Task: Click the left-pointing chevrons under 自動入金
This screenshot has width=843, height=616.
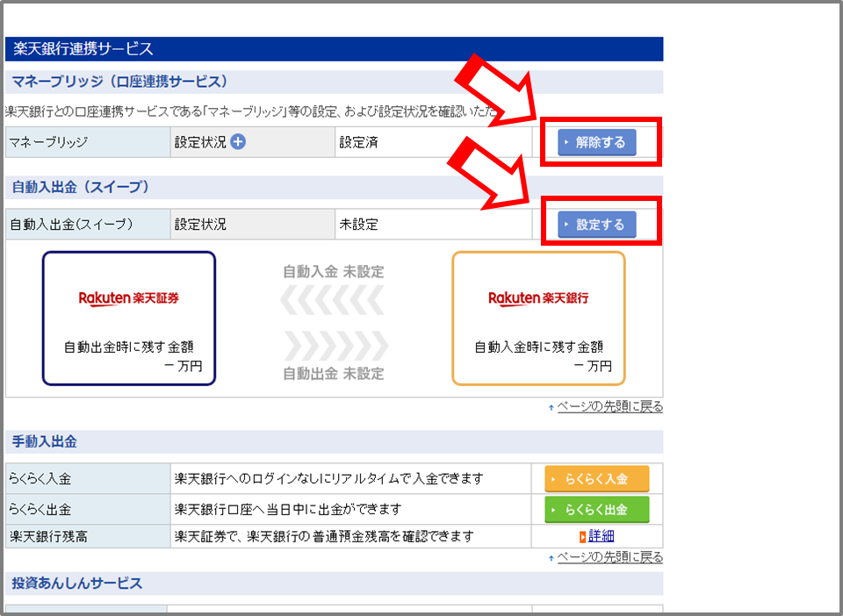Action: pyautogui.click(x=333, y=300)
